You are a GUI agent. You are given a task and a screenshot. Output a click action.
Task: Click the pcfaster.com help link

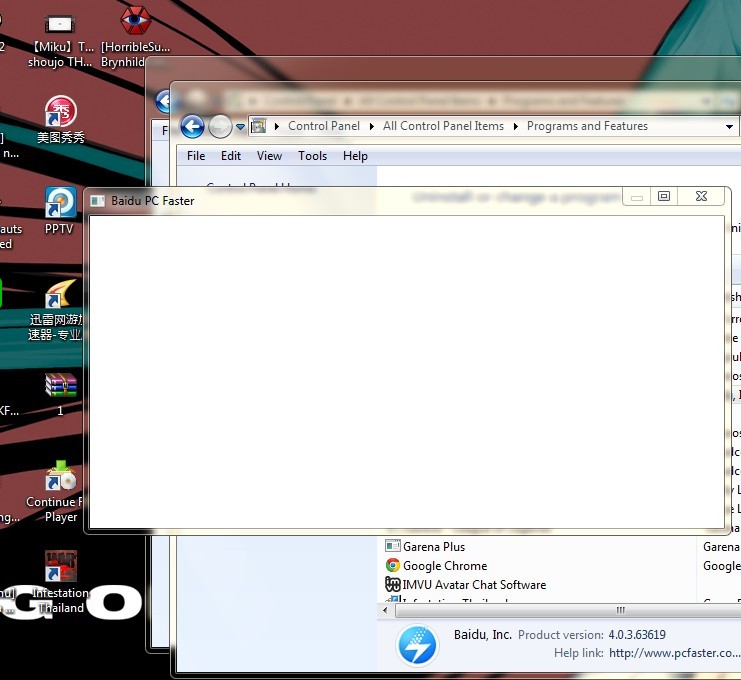674,653
